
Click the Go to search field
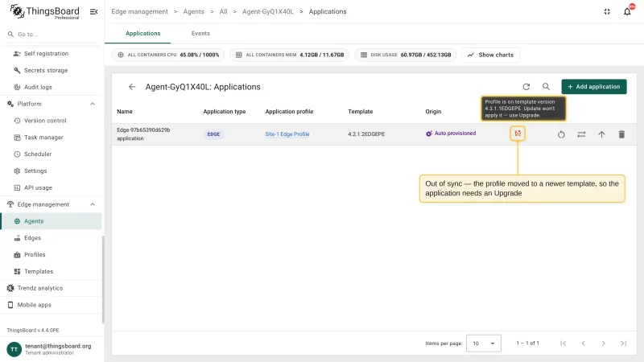pyautogui.click(x=51, y=34)
